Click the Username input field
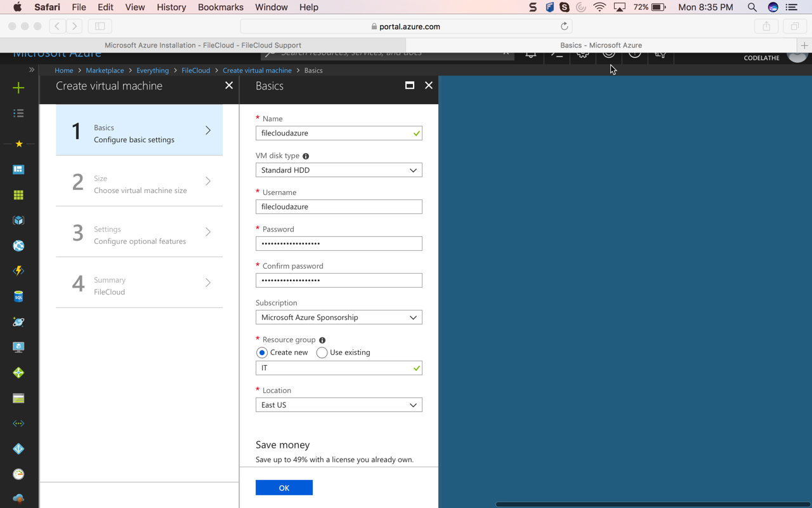The width and height of the screenshot is (812, 508). [339, 207]
